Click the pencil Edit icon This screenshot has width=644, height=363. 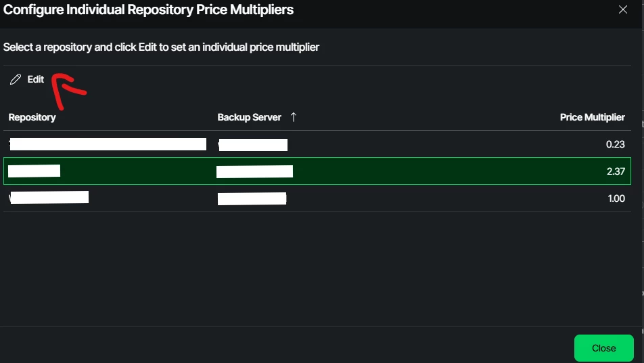(x=16, y=79)
